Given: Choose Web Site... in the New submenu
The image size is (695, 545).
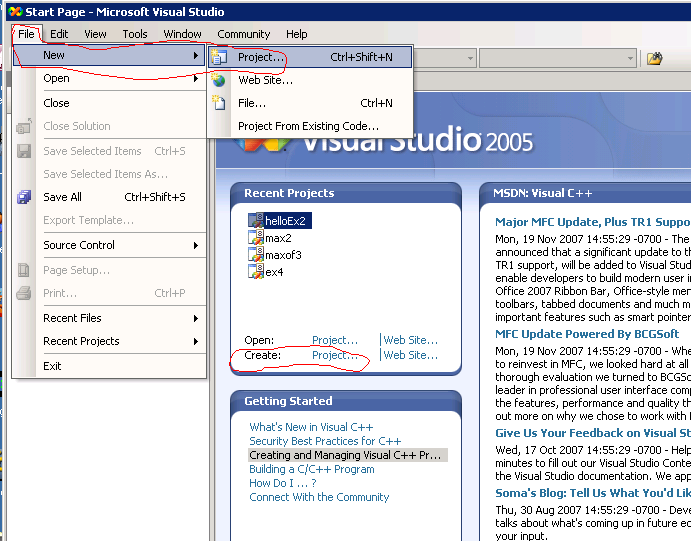Looking at the screenshot, I should 310,80.
